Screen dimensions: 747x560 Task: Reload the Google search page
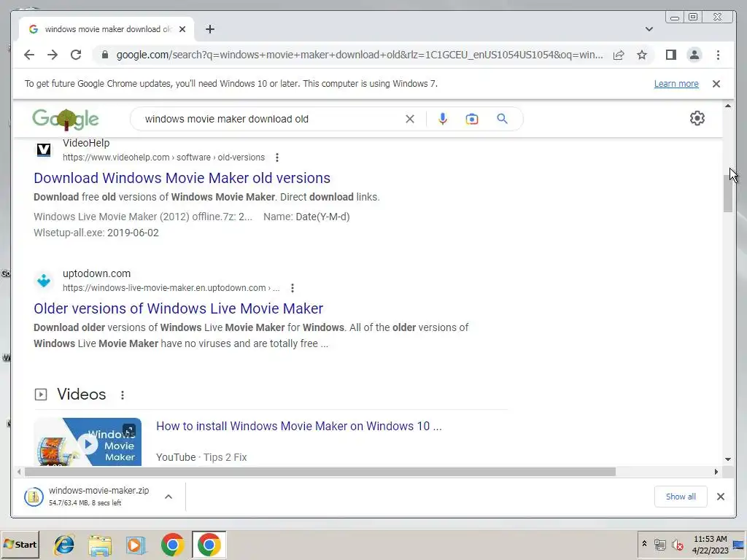coord(76,55)
